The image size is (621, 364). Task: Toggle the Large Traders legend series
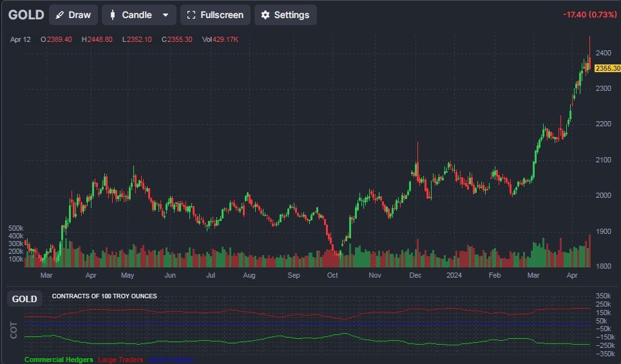[120, 359]
